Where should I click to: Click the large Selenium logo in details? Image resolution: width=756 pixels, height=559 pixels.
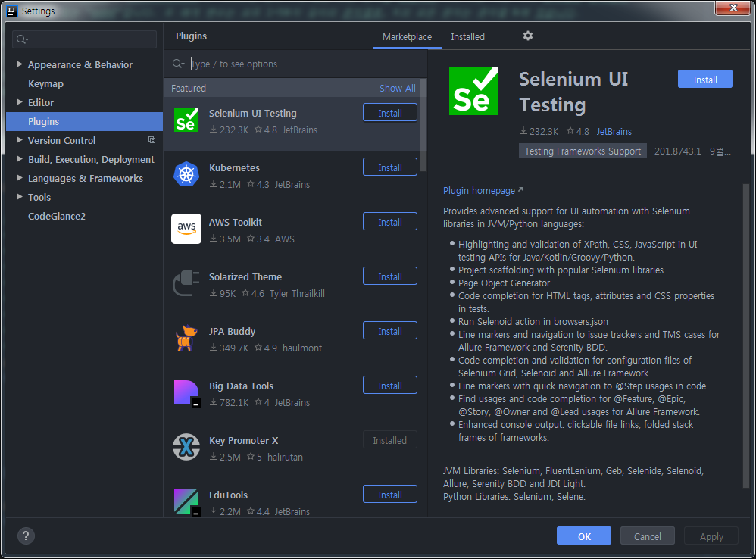point(473,91)
